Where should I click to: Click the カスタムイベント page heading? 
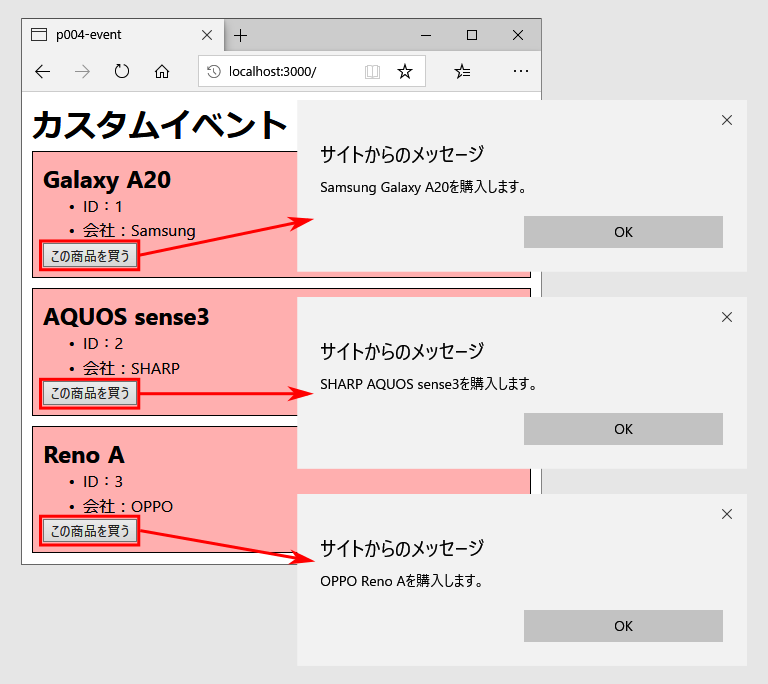(x=160, y=124)
